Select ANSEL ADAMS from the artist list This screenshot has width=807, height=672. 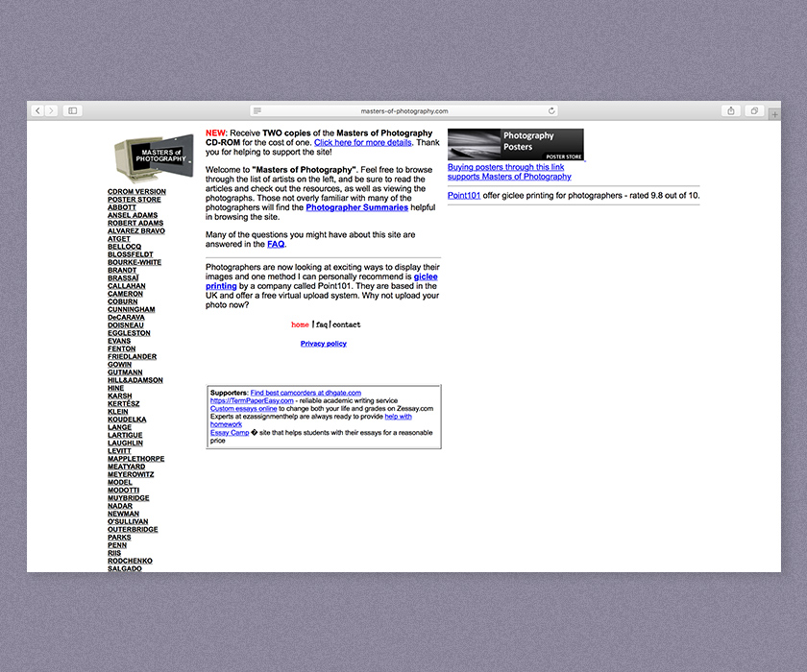pyautogui.click(x=133, y=215)
